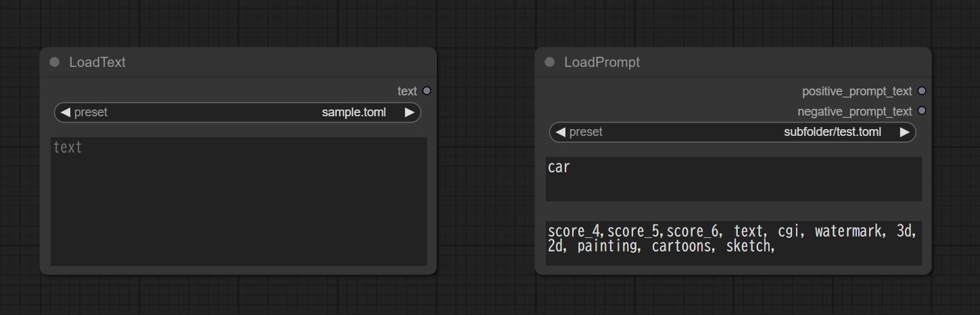980x315 pixels.
Task: Open the sample.toml preset dropdown
Action: pyautogui.click(x=237, y=112)
